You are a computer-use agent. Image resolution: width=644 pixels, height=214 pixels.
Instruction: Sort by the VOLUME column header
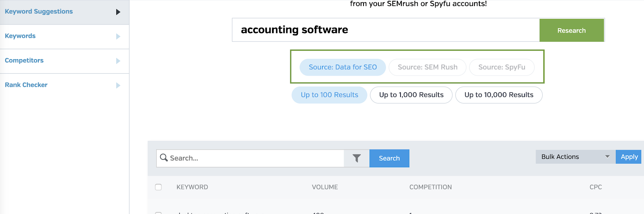[325, 187]
